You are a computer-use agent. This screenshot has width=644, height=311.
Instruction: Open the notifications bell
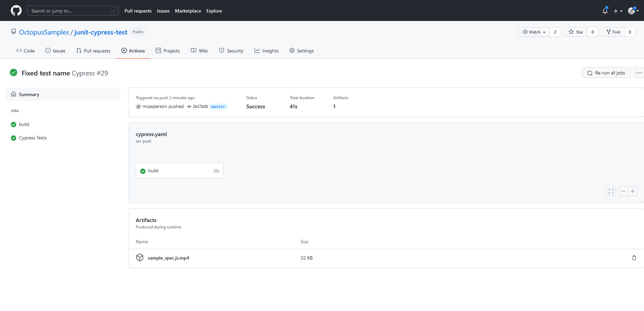[605, 11]
